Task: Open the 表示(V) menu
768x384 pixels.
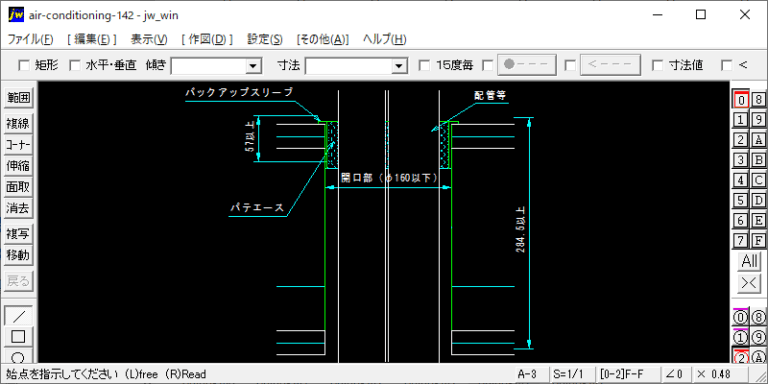Action: coord(149,39)
